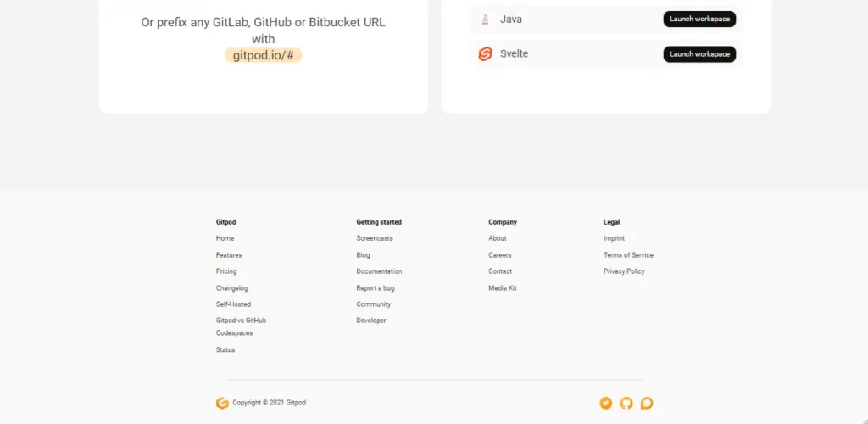
Task: Open the Changelog link
Action: (232, 288)
